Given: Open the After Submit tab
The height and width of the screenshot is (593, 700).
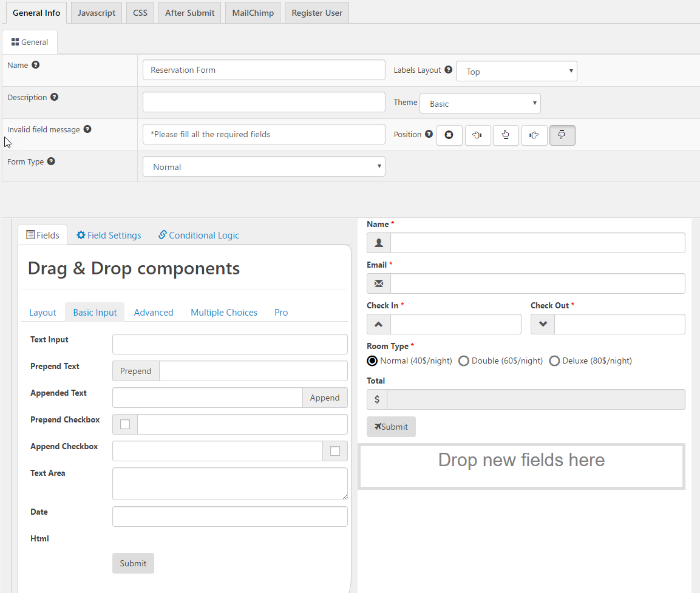Looking at the screenshot, I should point(190,13).
